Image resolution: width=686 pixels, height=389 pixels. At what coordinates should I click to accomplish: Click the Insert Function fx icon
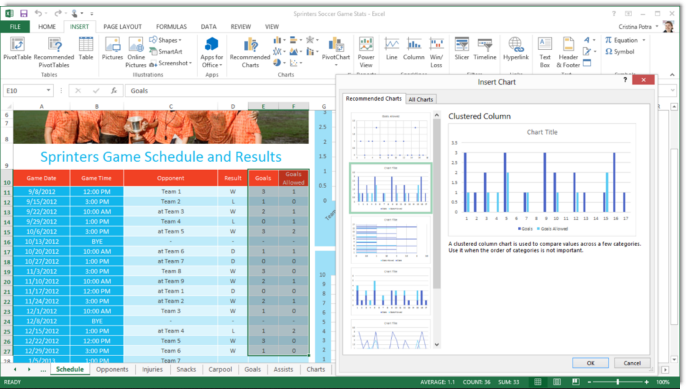[114, 91]
